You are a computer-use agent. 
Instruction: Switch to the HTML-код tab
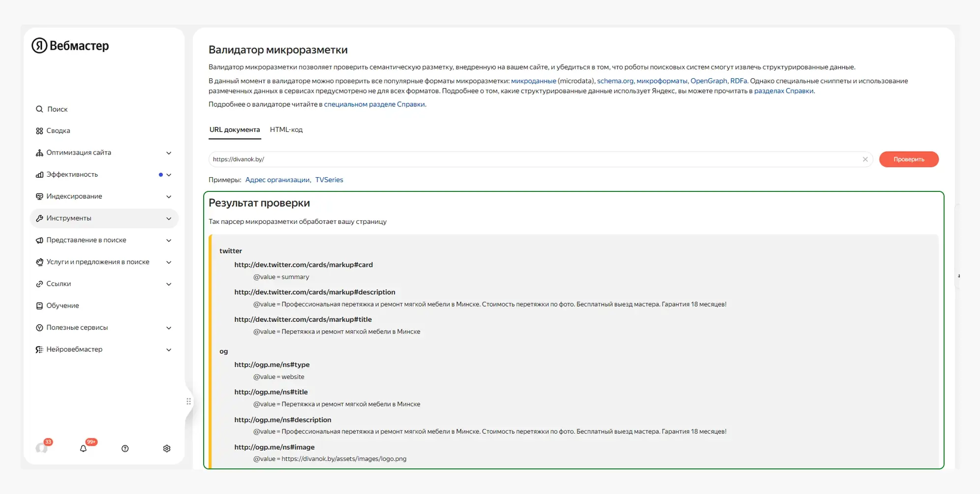(286, 130)
